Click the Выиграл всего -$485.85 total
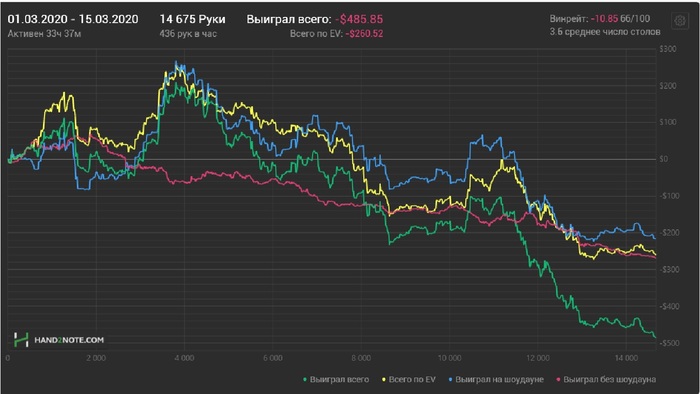This screenshot has width=700, height=394. (315, 19)
